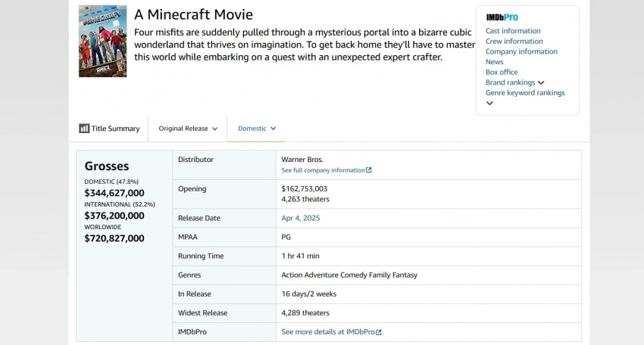Open the Crew information link
Screen dimensions: 644x345
pos(514,42)
